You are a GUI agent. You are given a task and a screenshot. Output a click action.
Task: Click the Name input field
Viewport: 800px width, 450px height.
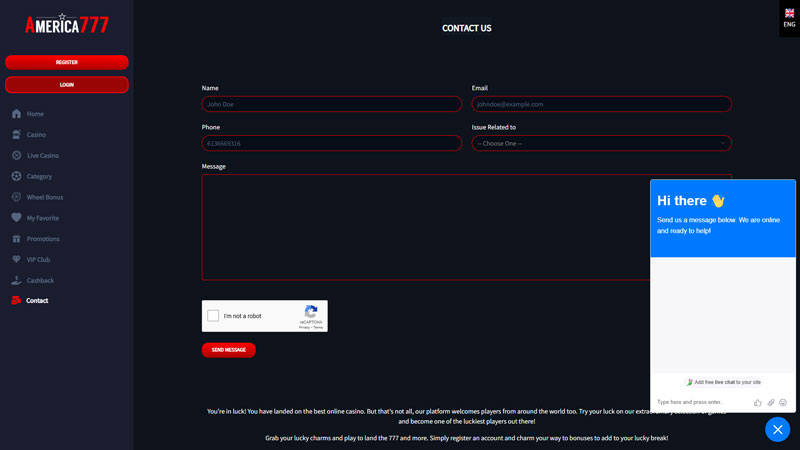click(331, 104)
